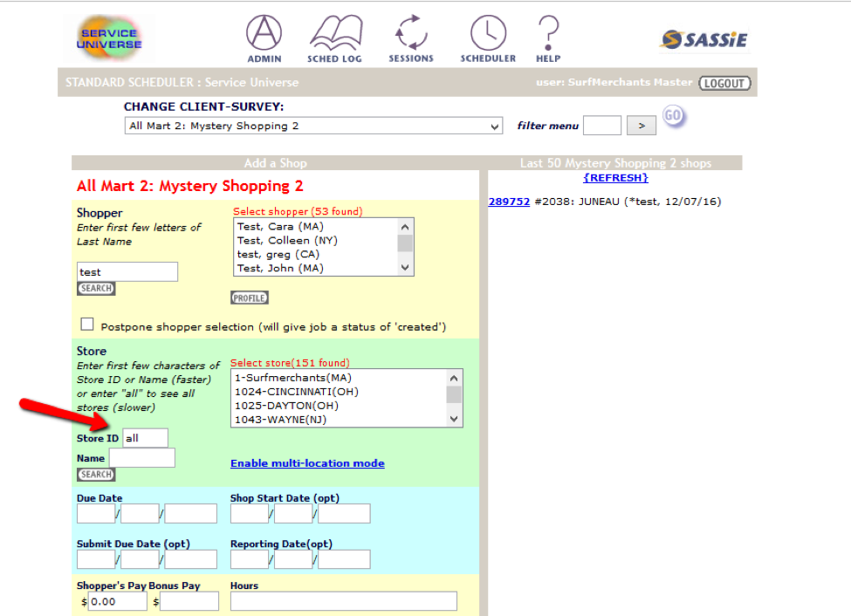Click Submit Due Date month field
The height and width of the screenshot is (616, 851).
point(96,559)
